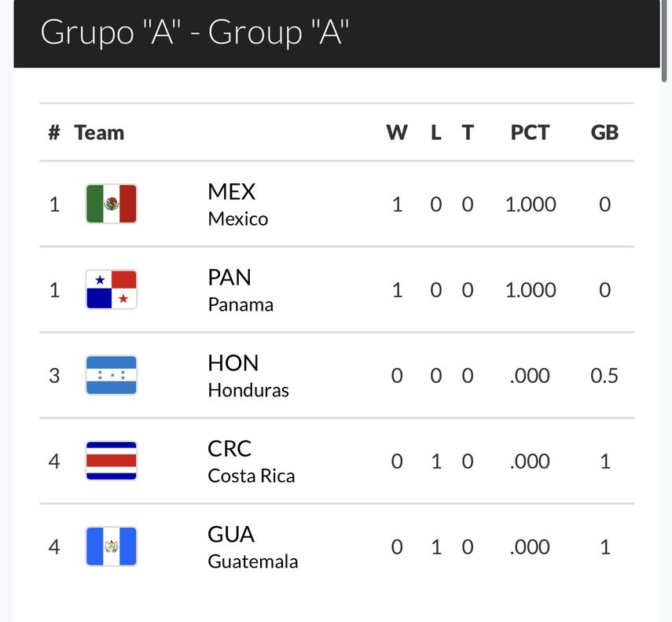Click the Grupo "A" - Group "A" heading
The width and height of the screenshot is (672, 622).
coord(195,33)
